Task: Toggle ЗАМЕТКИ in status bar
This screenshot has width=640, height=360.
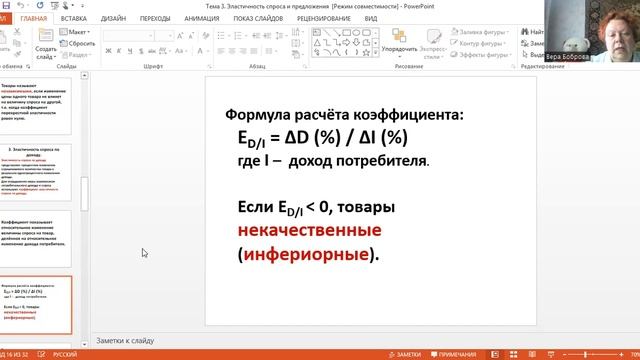Action: click(404, 355)
